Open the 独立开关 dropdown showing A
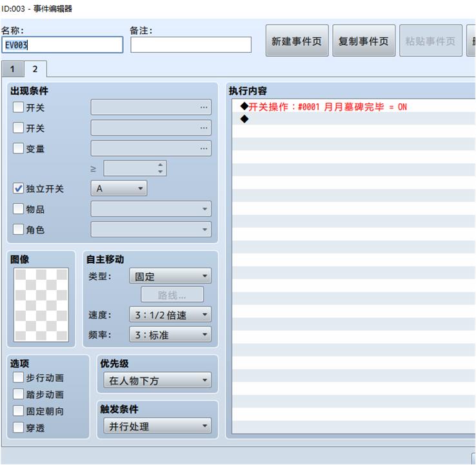This screenshot has width=476, height=465. point(119,188)
